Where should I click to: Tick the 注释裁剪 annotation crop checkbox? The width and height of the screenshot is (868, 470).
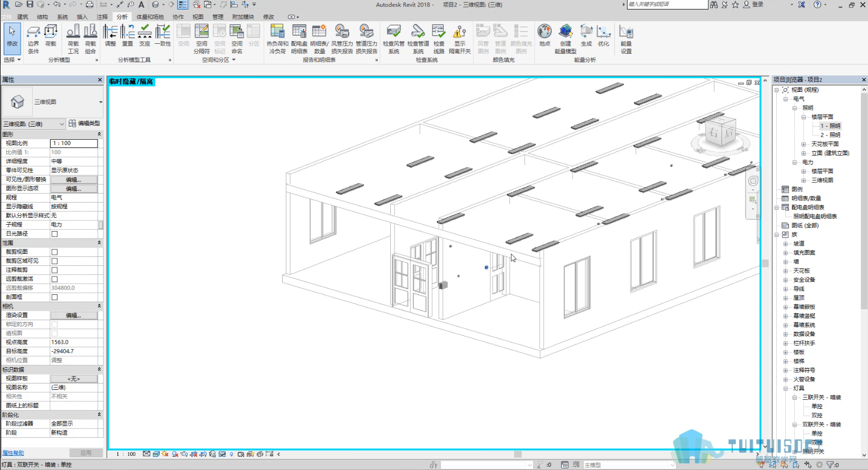click(54, 270)
